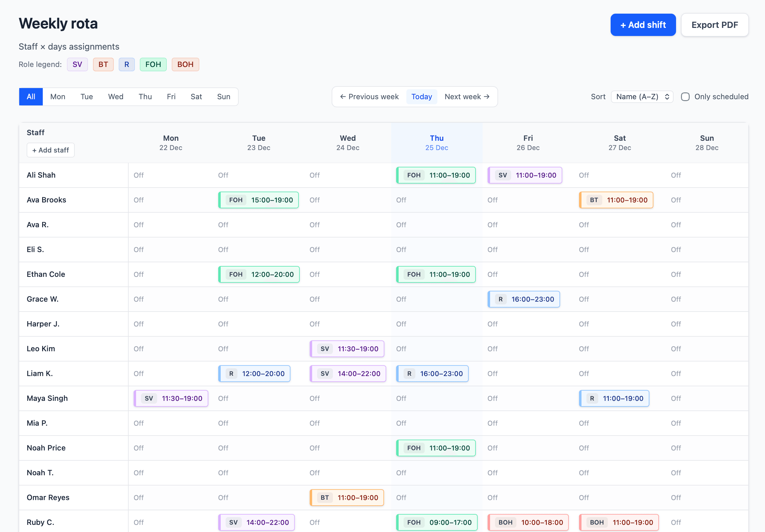Viewport: 765px width, 532px height.
Task: Enable the Only scheduled checkbox
Action: tap(685, 97)
